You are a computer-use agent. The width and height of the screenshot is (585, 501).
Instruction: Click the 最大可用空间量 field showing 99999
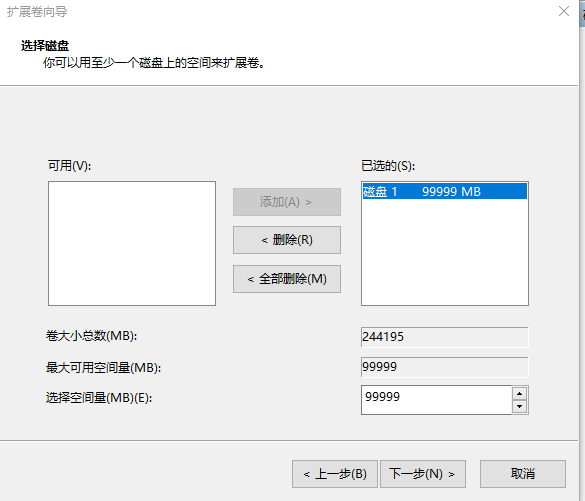(445, 367)
